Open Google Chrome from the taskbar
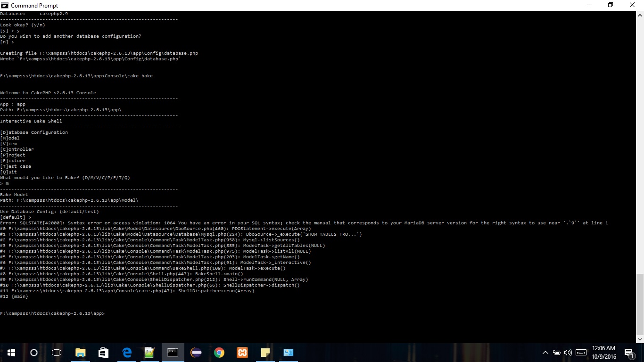 [219, 352]
